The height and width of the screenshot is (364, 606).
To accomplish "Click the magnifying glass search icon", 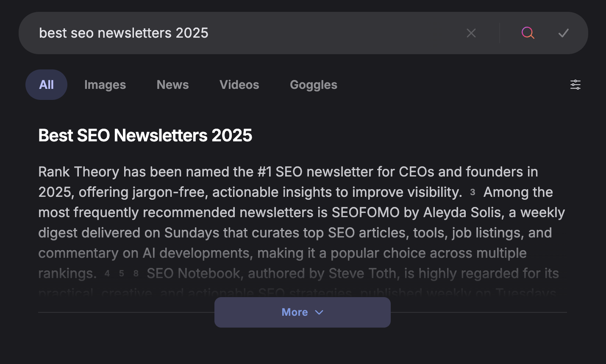I will [528, 33].
